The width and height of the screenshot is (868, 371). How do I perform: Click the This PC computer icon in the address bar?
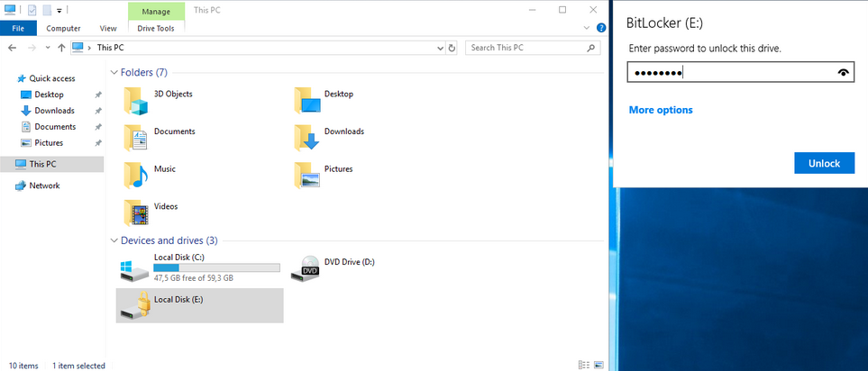click(x=78, y=48)
